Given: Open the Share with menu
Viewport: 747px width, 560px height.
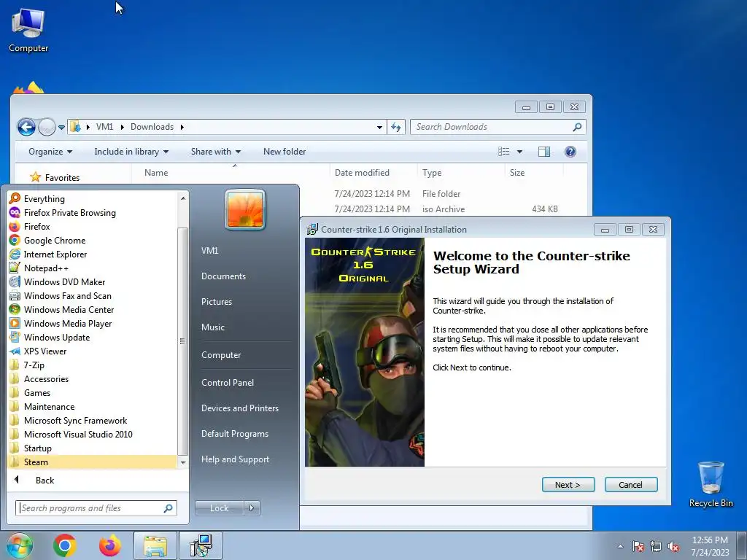Looking at the screenshot, I should [216, 152].
